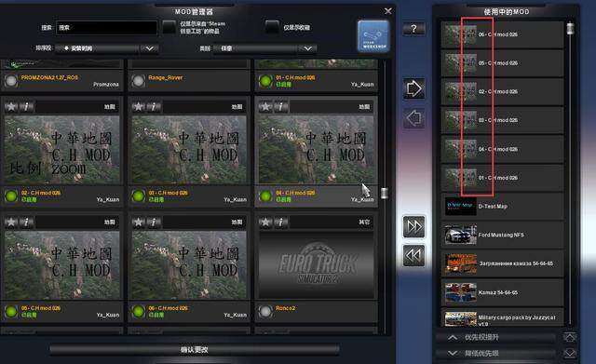Move selected mod to active list arrow
This screenshot has width=596, height=364.
(x=413, y=88)
